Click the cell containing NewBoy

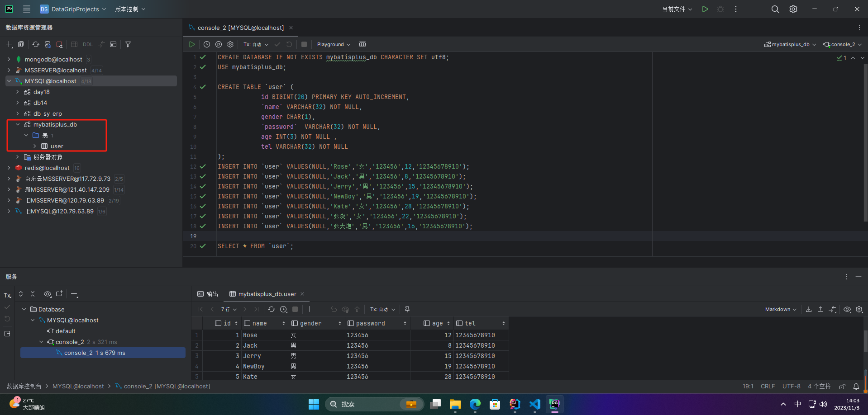click(x=265, y=366)
